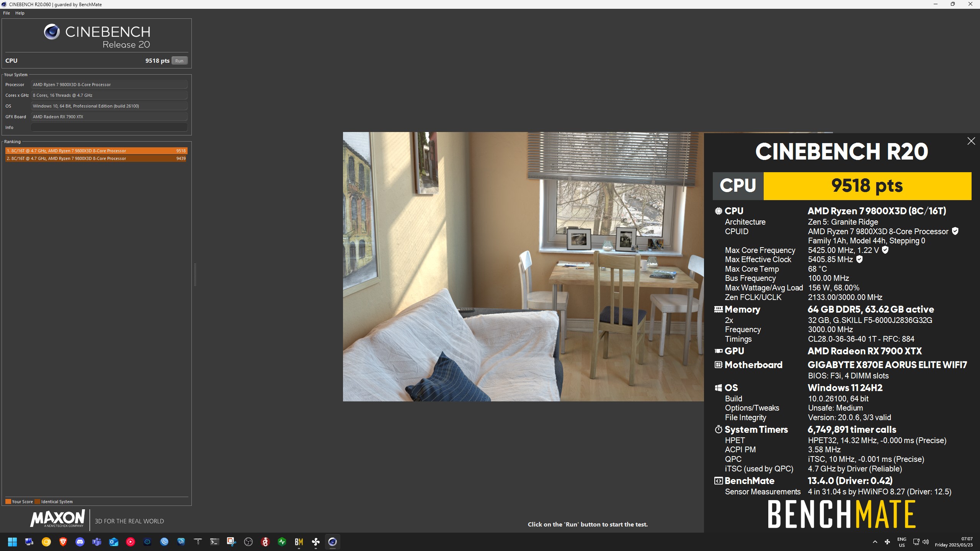Click the GPU card icon in BenchMate panel
This screenshot has height=551, width=980.
(x=719, y=351)
